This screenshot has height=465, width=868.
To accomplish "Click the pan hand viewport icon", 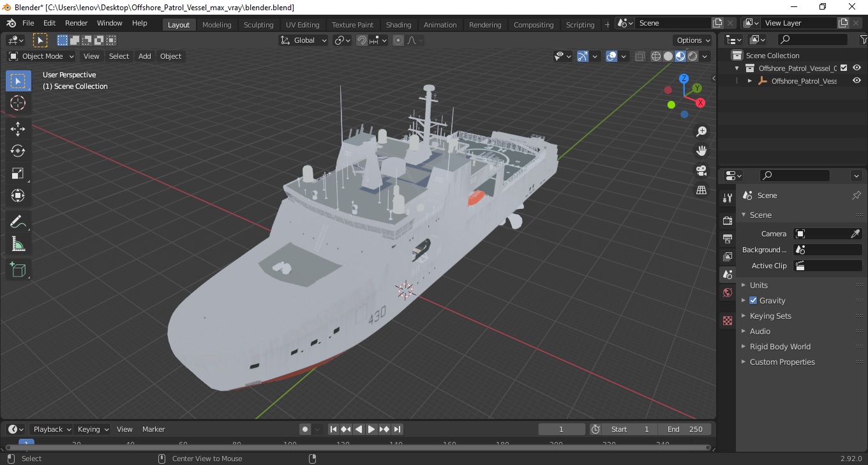I will [701, 151].
